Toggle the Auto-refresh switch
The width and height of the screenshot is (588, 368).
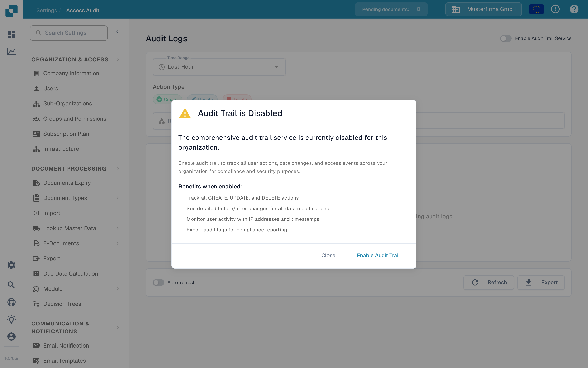click(158, 283)
